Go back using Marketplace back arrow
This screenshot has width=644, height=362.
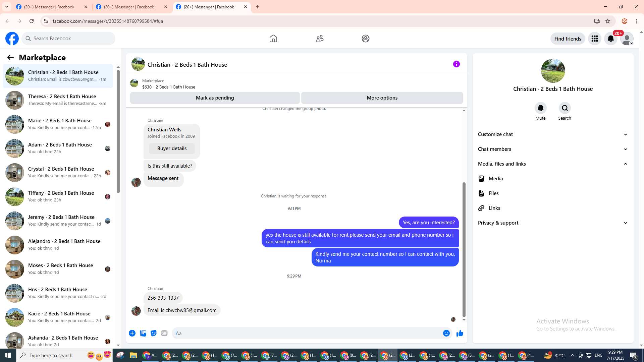10,57
